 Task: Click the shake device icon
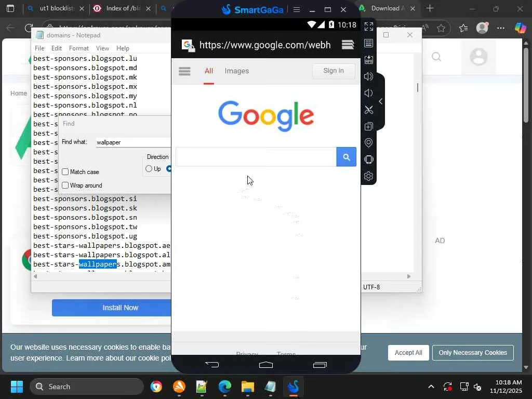click(x=368, y=159)
